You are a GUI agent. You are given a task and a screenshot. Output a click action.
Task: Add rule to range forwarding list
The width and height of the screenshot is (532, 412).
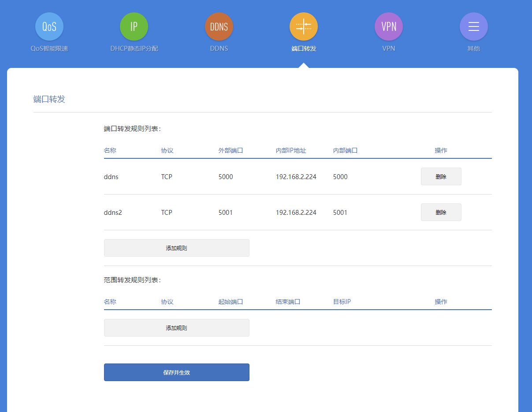tap(176, 328)
